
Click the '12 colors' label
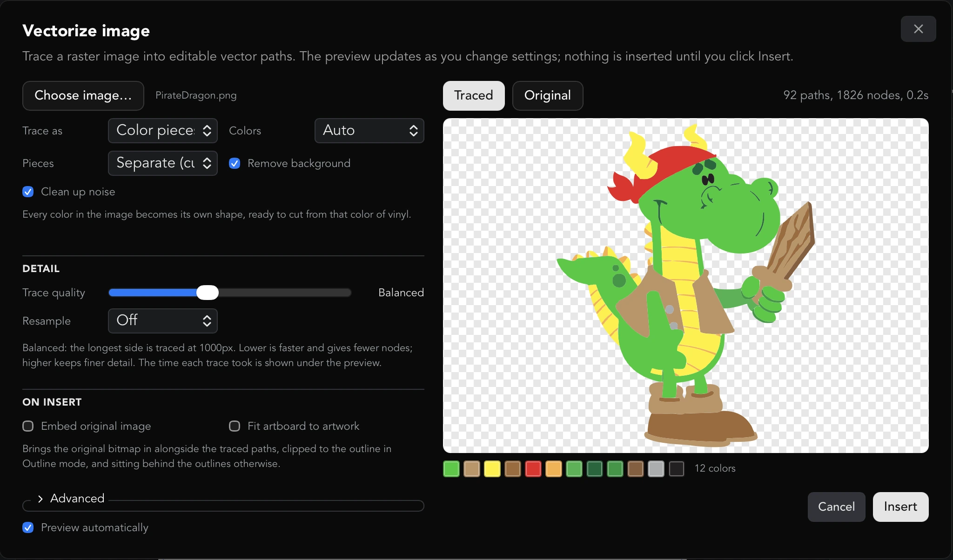(715, 468)
